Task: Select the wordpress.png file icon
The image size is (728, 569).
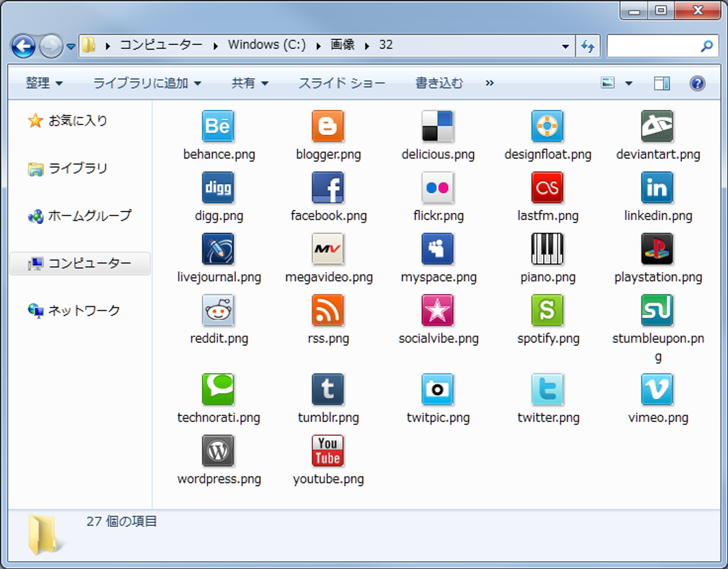Action: coord(218,451)
